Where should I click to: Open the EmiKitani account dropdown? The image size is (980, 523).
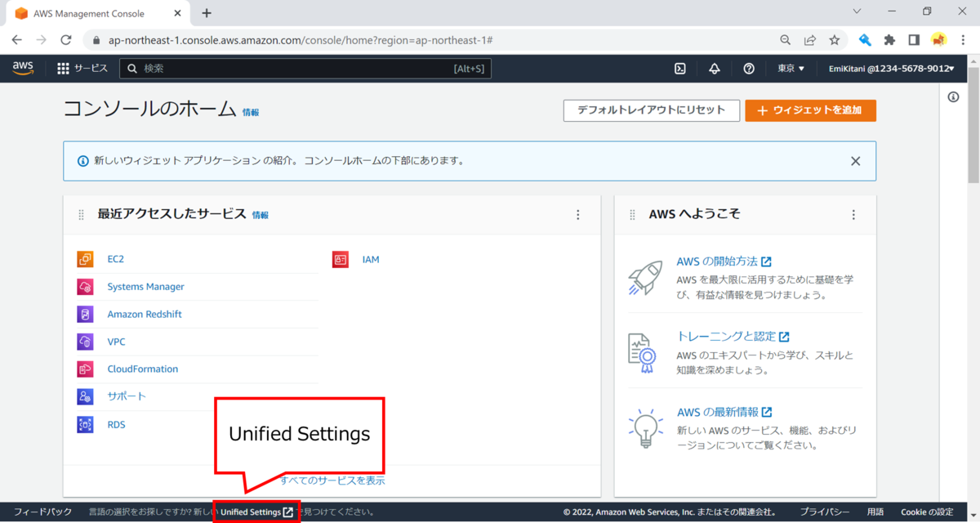891,69
